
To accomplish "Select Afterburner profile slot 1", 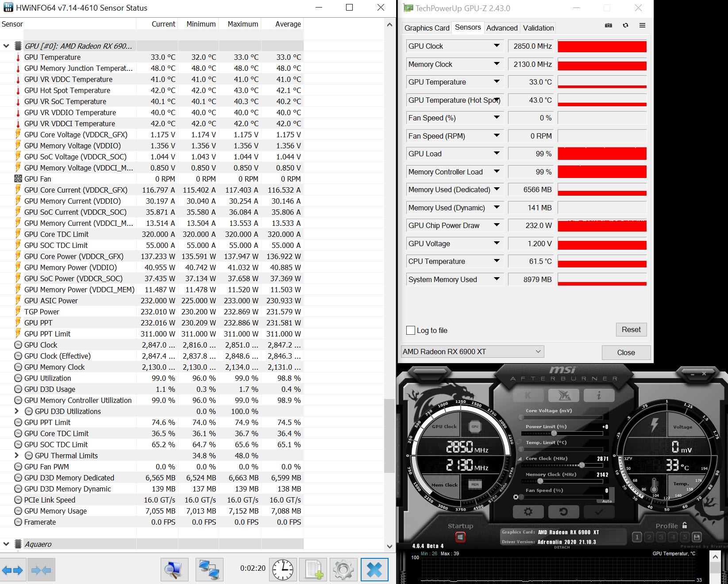I will tap(637, 538).
